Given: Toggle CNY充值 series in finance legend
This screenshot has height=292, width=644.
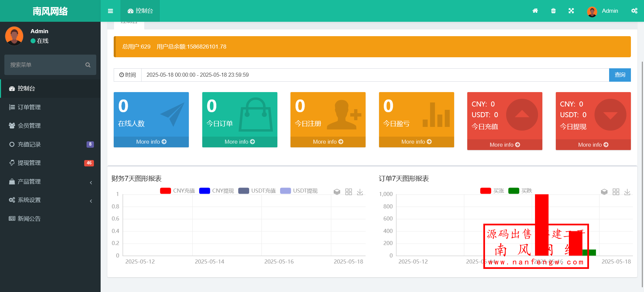Looking at the screenshot, I should [x=177, y=191].
